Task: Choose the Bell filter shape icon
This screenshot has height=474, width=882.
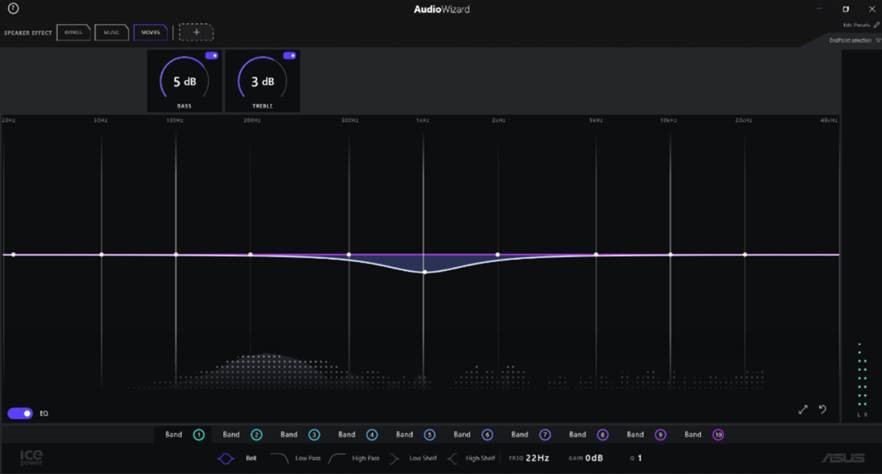Action: (x=226, y=459)
